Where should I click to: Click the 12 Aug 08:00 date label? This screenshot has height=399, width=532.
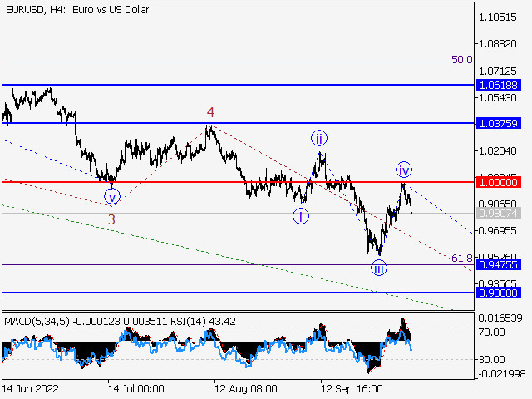[246, 388]
